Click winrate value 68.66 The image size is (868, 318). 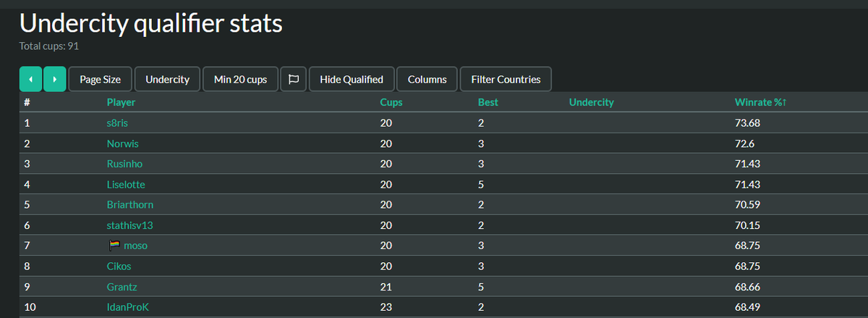pyautogui.click(x=747, y=287)
